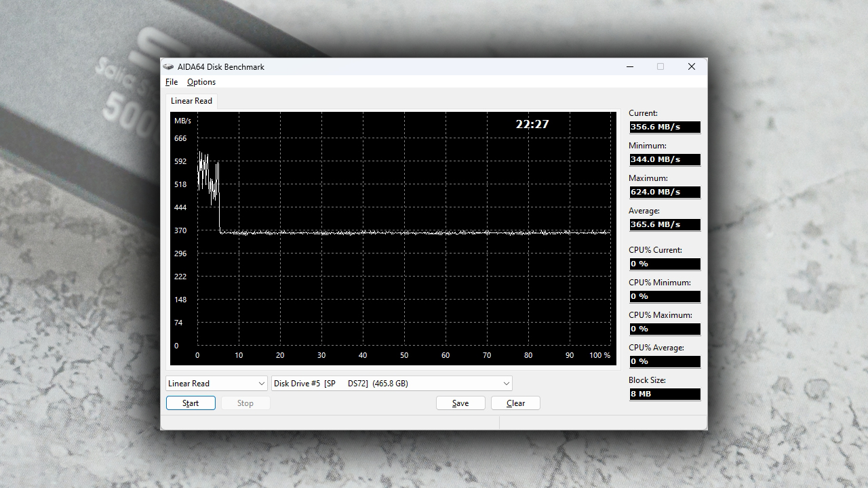Expand the Linear Read test type dropdown
868x488 pixels.
coord(217,384)
